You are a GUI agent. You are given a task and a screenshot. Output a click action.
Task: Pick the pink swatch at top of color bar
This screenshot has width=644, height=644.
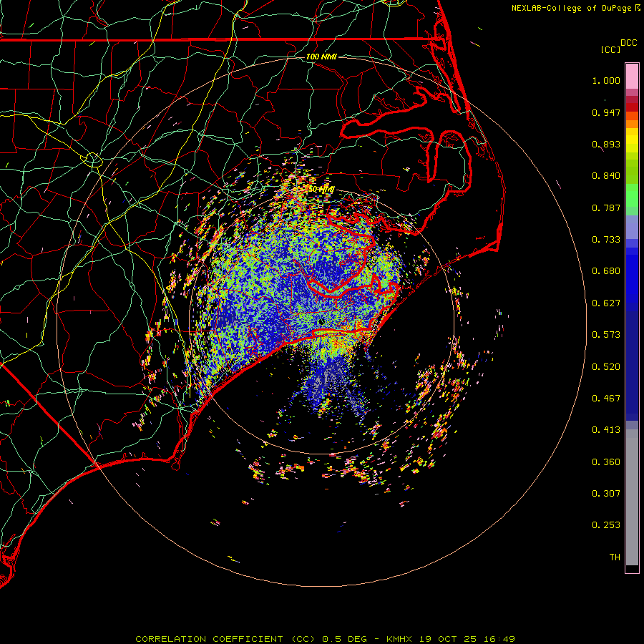(x=632, y=77)
